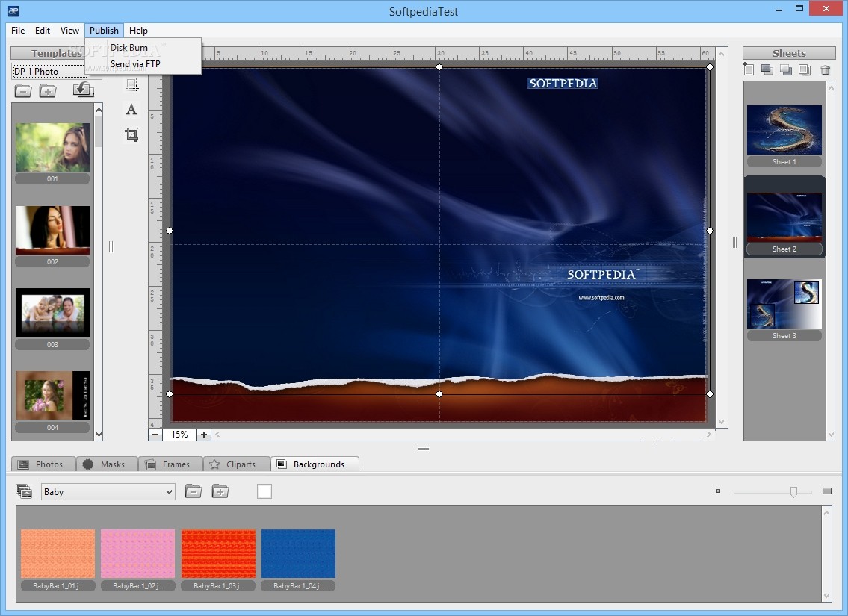Click the backgrounds stack icon beside Baby dropdown
The image size is (848, 616).
[x=24, y=491]
